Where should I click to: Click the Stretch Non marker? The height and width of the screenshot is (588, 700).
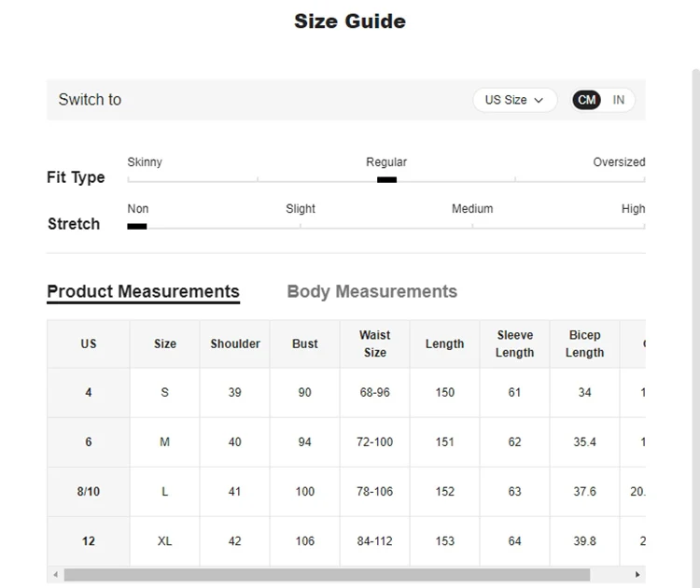pyautogui.click(x=137, y=227)
